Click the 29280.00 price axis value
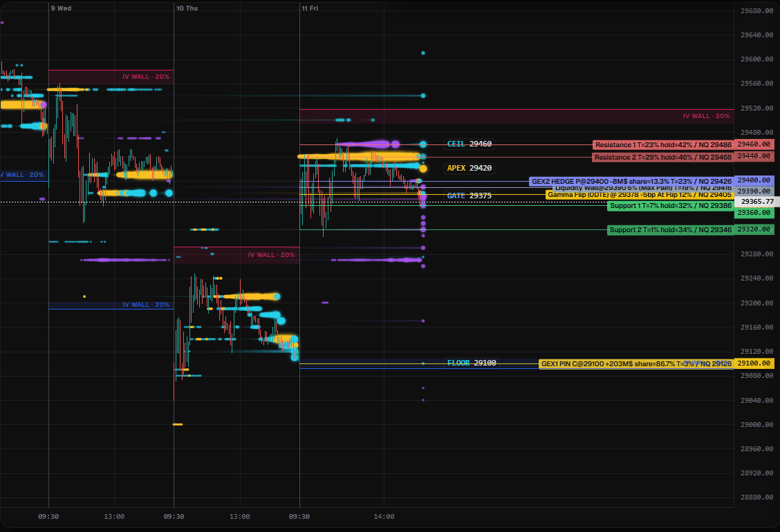Image resolution: width=780 pixels, height=532 pixels. [756, 254]
